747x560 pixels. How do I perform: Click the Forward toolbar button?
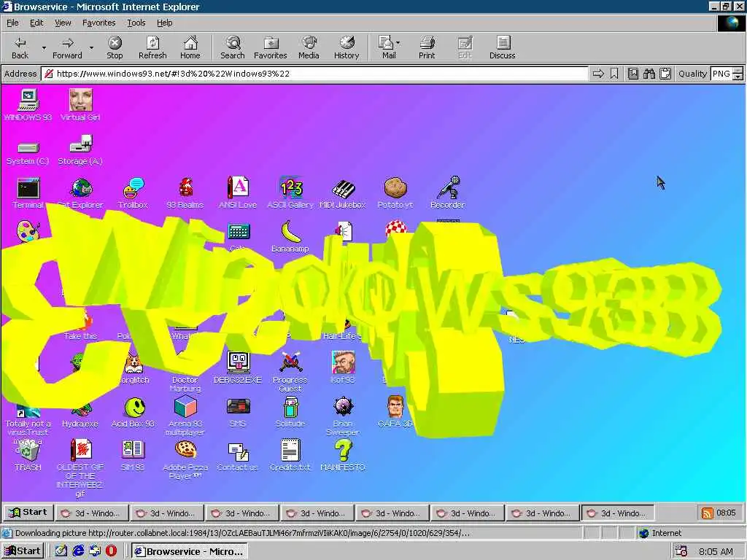(67, 47)
